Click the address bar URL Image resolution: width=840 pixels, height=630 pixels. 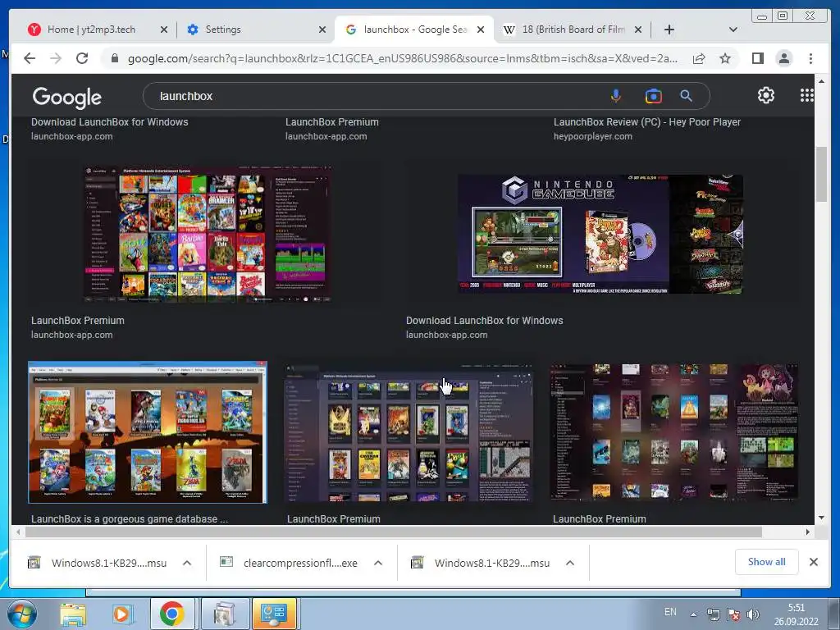pyautogui.click(x=402, y=58)
